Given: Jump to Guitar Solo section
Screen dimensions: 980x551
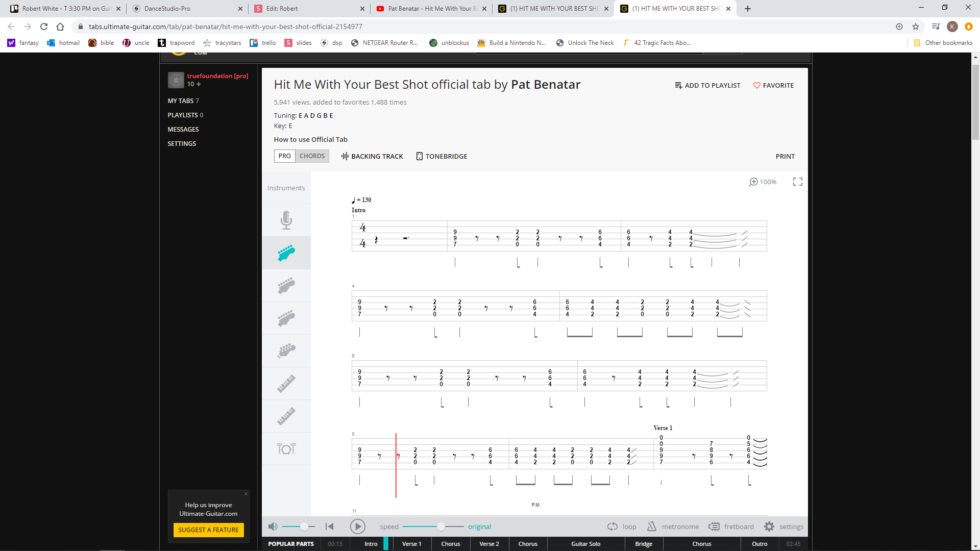Looking at the screenshot, I should click(585, 544).
